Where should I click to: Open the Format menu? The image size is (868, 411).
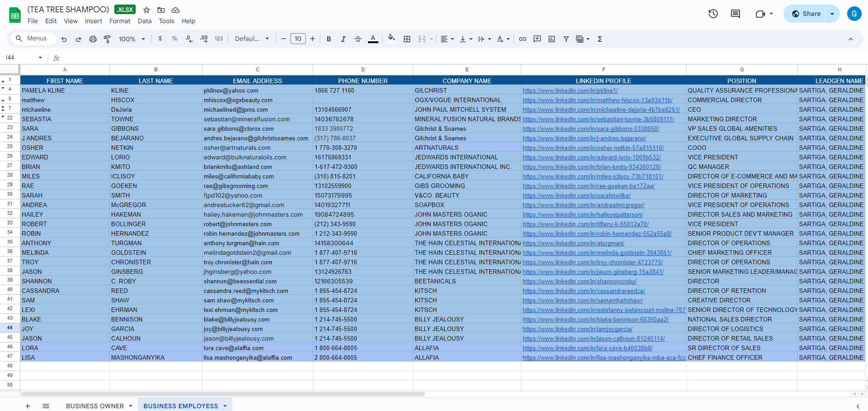(120, 21)
